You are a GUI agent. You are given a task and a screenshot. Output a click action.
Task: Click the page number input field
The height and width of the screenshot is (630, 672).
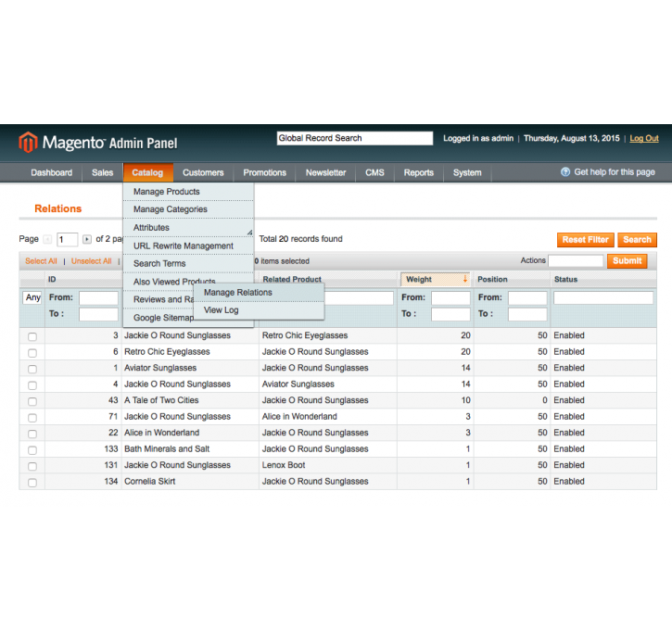coord(68,239)
